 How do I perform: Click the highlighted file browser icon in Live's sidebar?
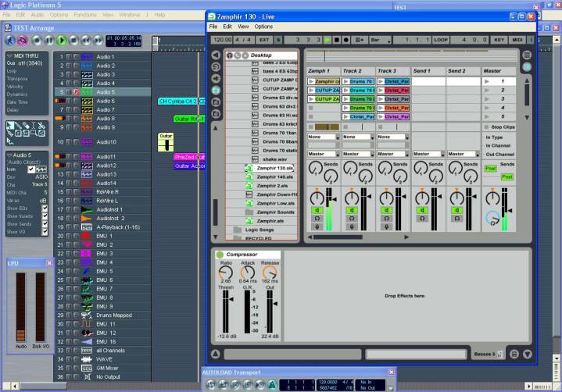(216, 91)
